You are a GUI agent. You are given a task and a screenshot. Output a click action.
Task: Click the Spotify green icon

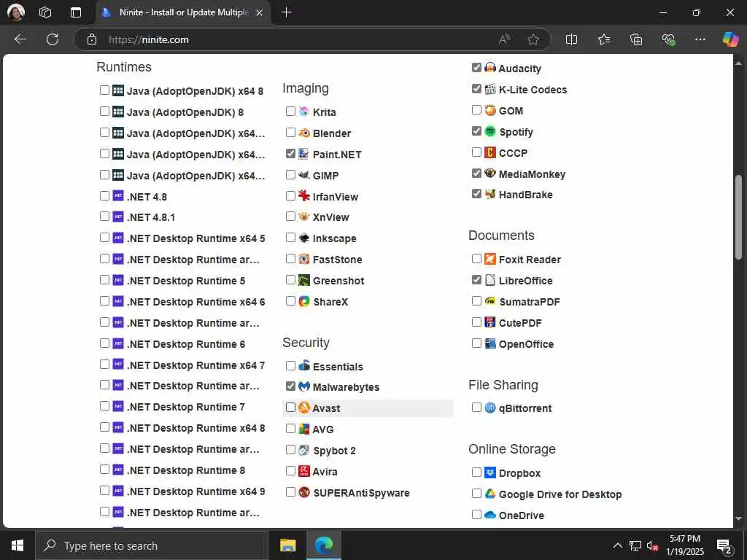coord(490,131)
